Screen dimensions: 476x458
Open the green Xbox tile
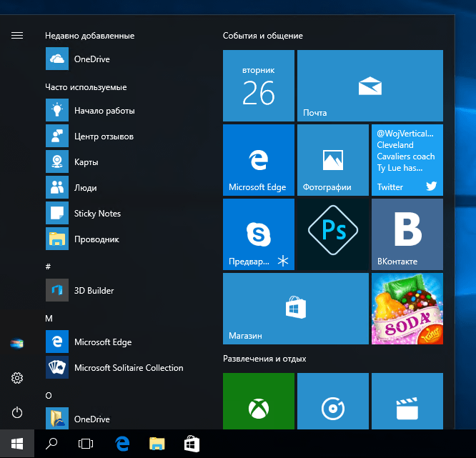(259, 402)
